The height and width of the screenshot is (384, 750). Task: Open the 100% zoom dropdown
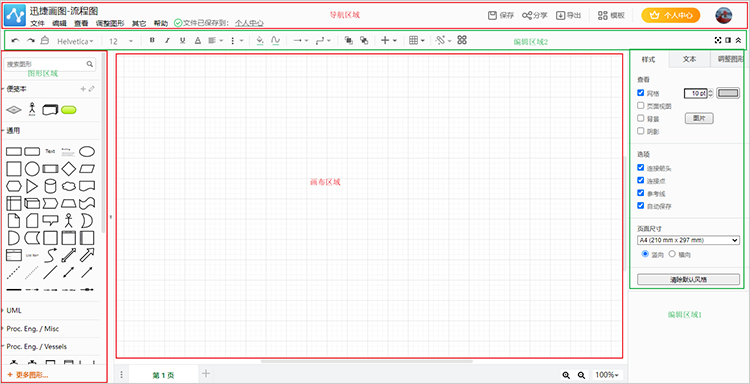(x=608, y=375)
